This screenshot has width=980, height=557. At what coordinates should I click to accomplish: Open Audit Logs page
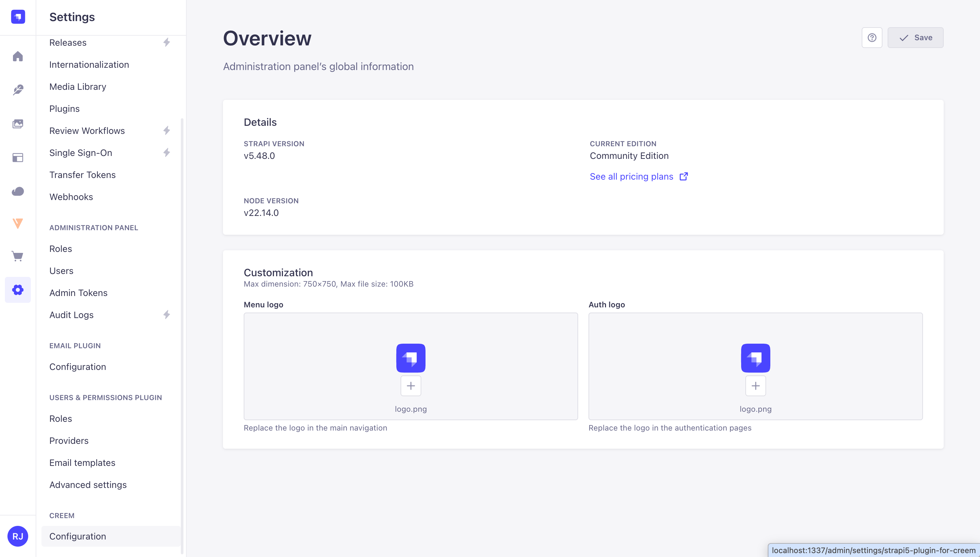click(x=71, y=315)
